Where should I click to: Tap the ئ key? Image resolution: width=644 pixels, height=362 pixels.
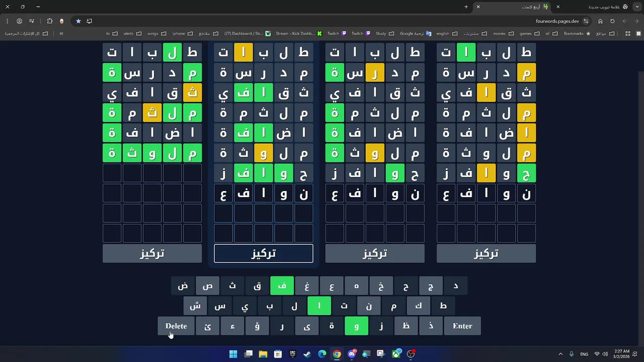pos(207,326)
